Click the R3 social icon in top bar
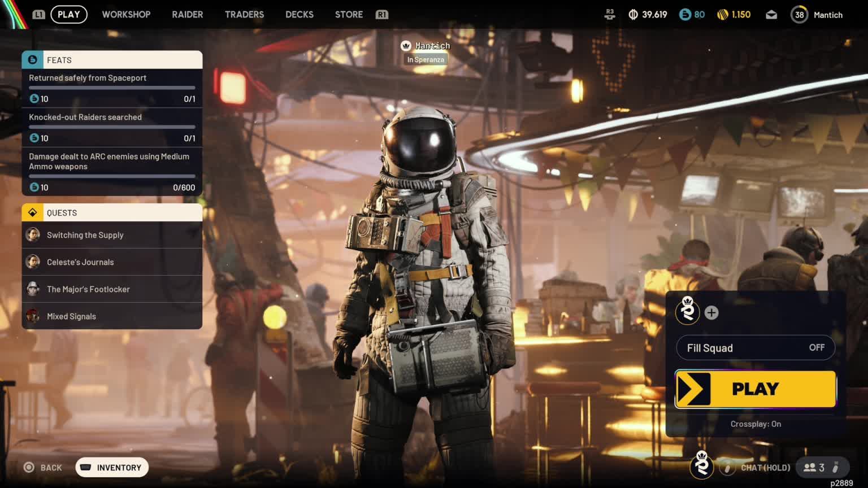 click(610, 14)
